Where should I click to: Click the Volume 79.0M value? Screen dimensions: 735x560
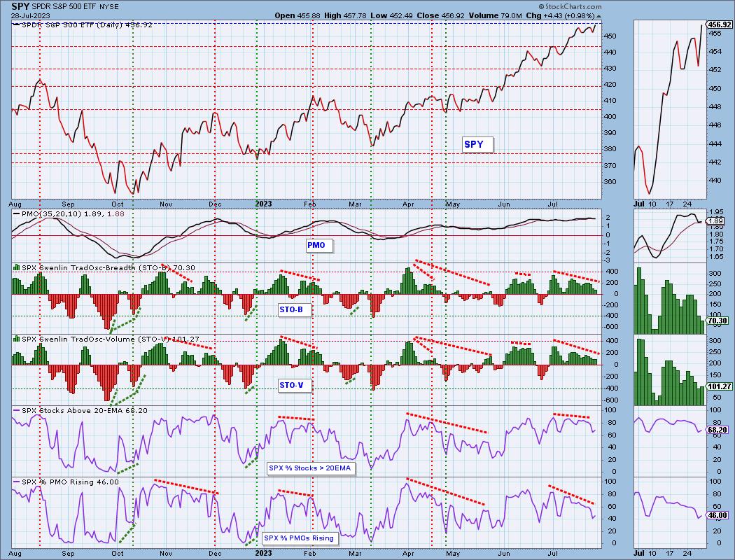pyautogui.click(x=495, y=15)
